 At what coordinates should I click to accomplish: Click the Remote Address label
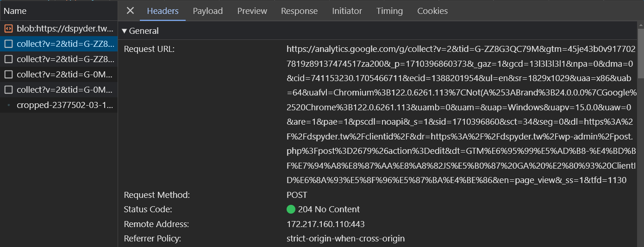156,224
